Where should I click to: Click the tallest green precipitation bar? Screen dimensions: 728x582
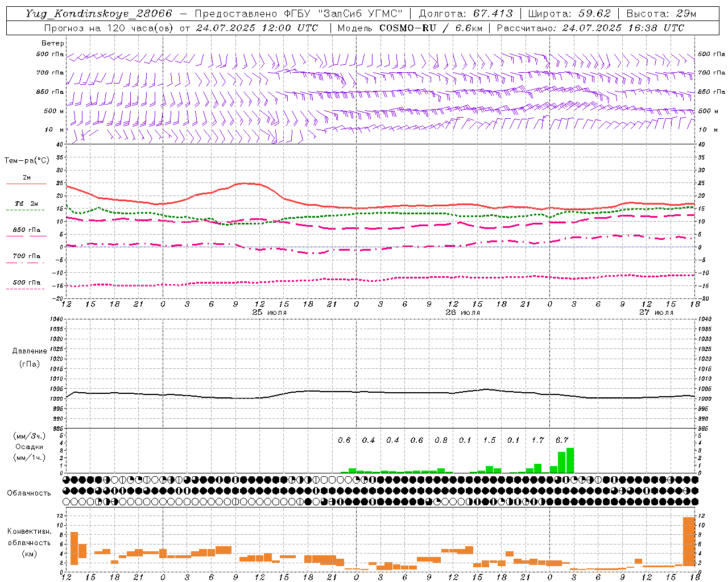[x=570, y=460]
